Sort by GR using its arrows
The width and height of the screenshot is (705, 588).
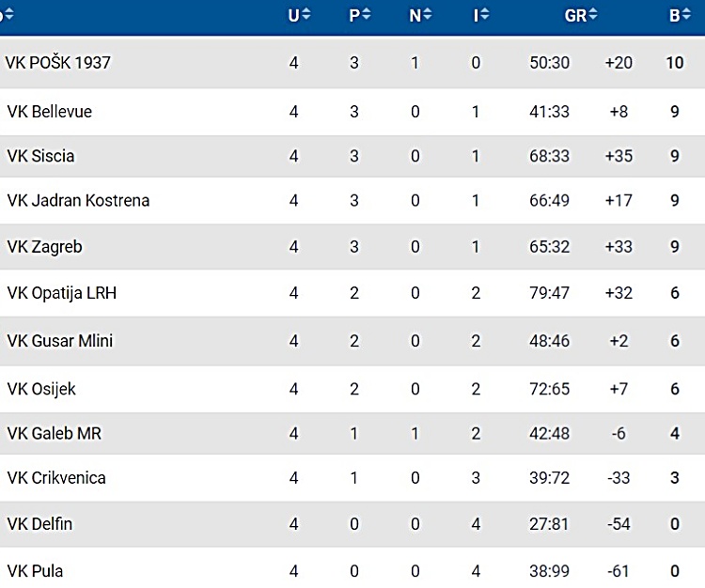click(x=594, y=14)
